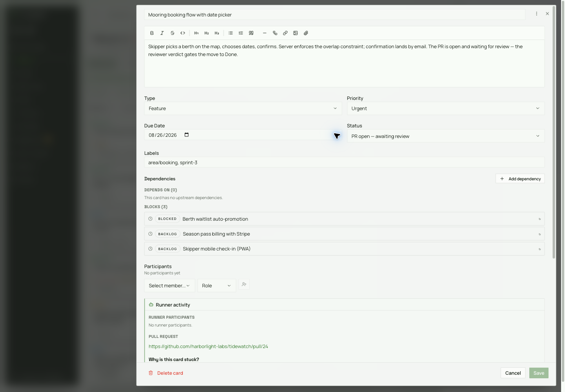Click the 'No participants yet' text
The height and width of the screenshot is (392, 565).
click(162, 273)
